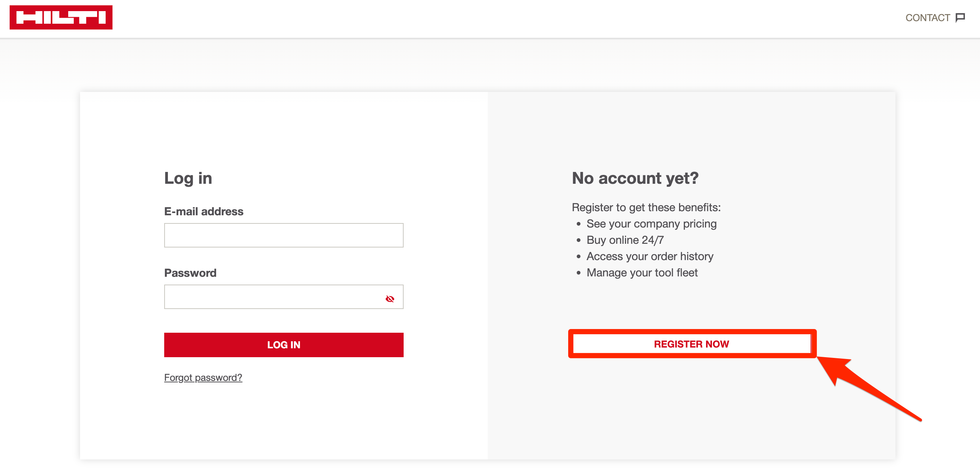Submit the form with the LOG IN button
Viewport: 980px width, 475px height.
284,345
